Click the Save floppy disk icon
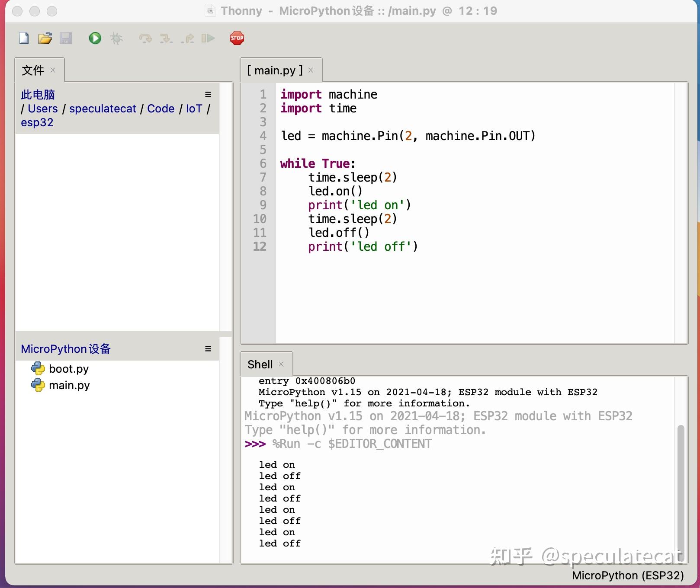 point(66,38)
